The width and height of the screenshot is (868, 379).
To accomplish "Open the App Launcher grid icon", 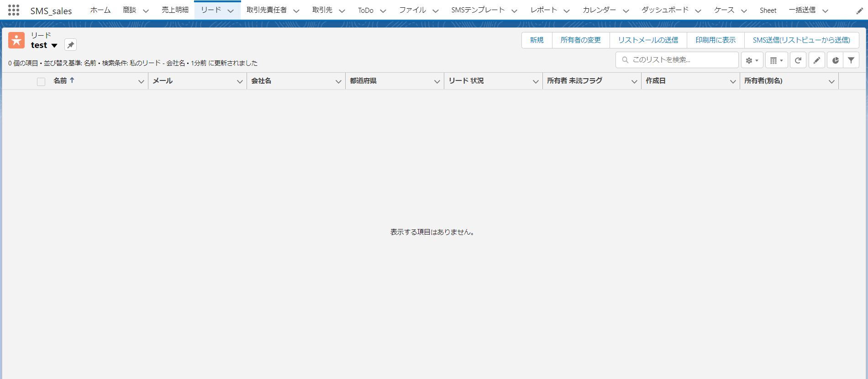I will pyautogui.click(x=14, y=10).
